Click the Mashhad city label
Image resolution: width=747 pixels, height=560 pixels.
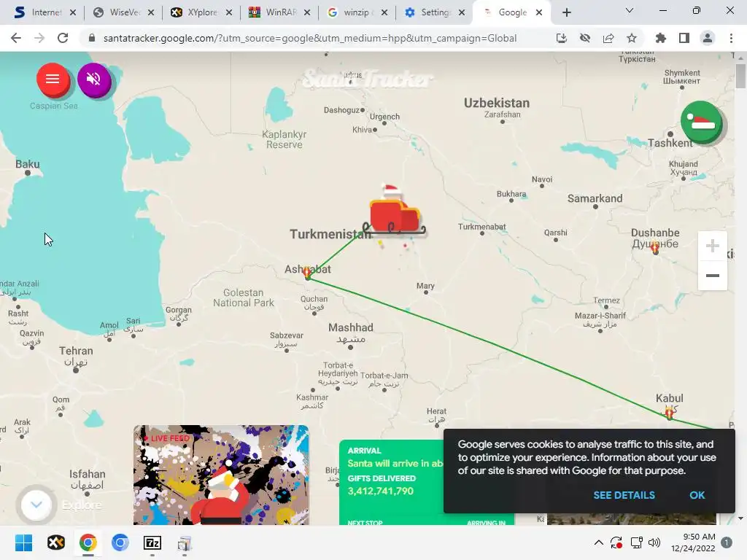pyautogui.click(x=351, y=327)
